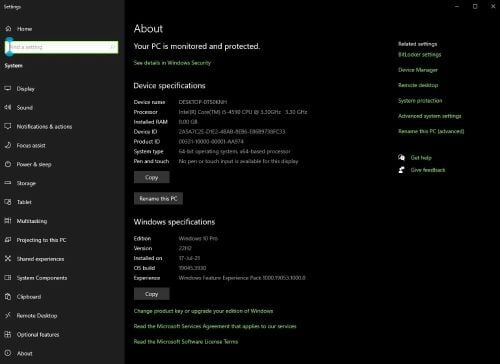Click Get help link

pyautogui.click(x=421, y=158)
